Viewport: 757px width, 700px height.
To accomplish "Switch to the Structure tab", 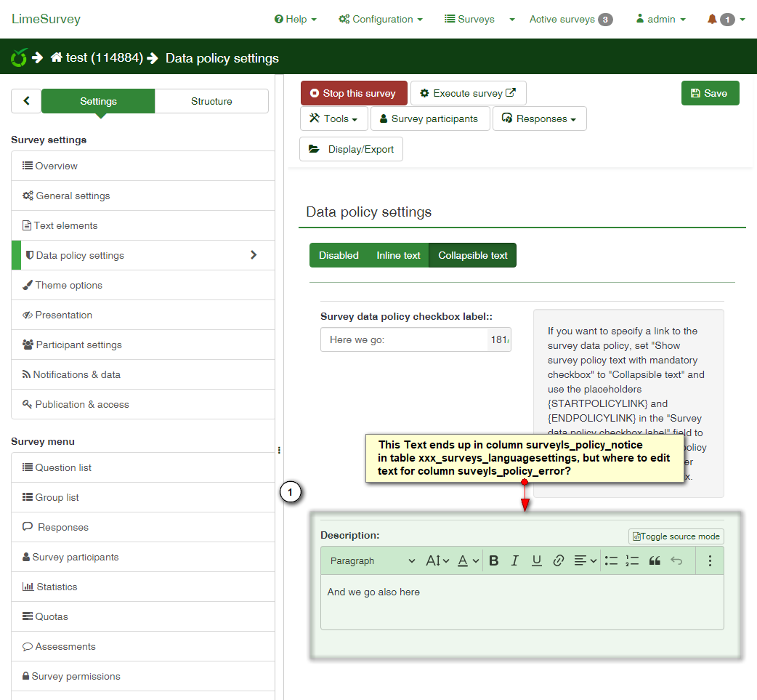I will tap(211, 101).
